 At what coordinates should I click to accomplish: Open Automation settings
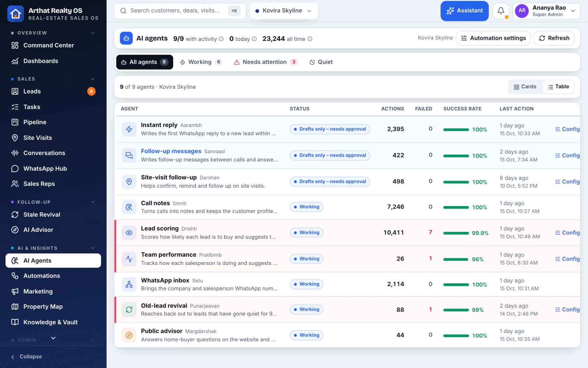coord(493,38)
